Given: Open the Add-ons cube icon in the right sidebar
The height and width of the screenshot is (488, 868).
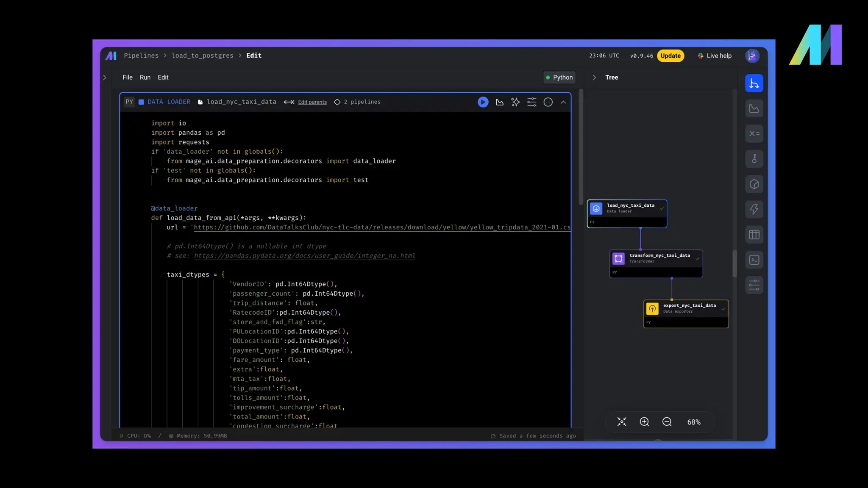Looking at the screenshot, I should [754, 184].
